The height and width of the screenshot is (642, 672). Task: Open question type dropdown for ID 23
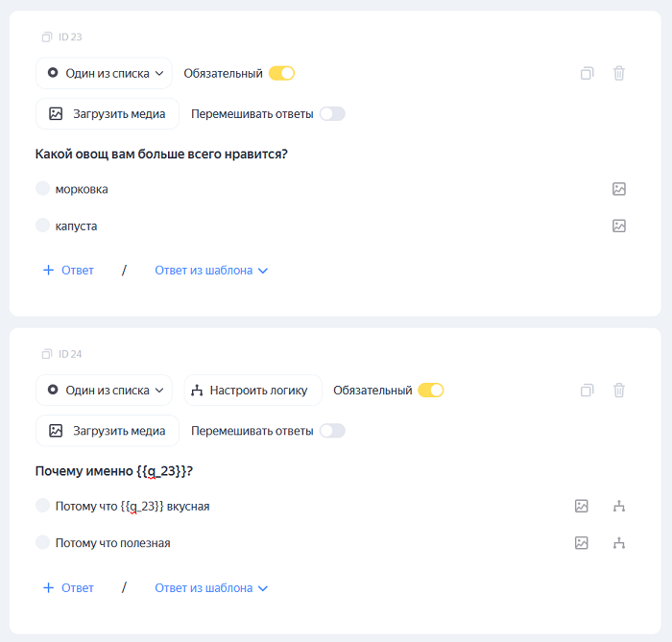click(104, 73)
